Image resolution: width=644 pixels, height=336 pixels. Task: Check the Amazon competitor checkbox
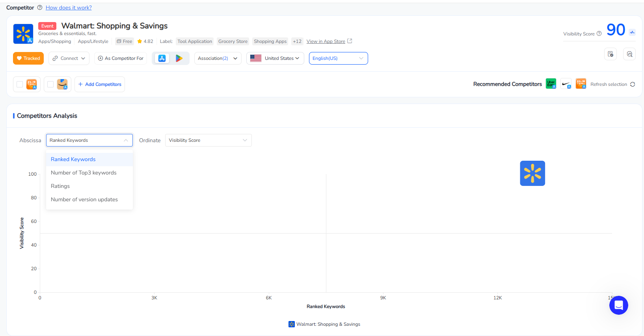[x=50, y=84]
